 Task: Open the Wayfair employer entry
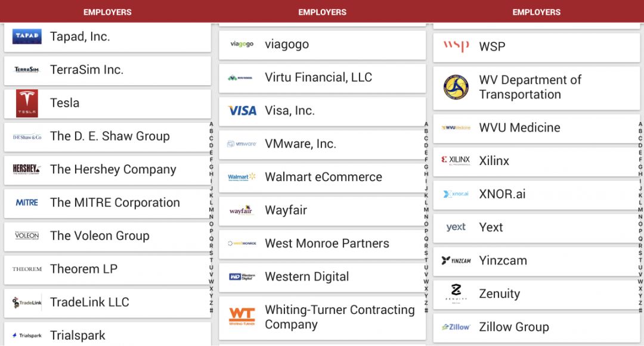[286, 210]
